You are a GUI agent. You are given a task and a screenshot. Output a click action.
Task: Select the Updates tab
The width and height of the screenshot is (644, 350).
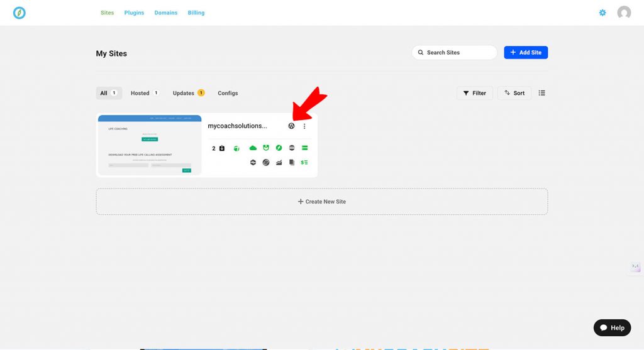pos(189,93)
